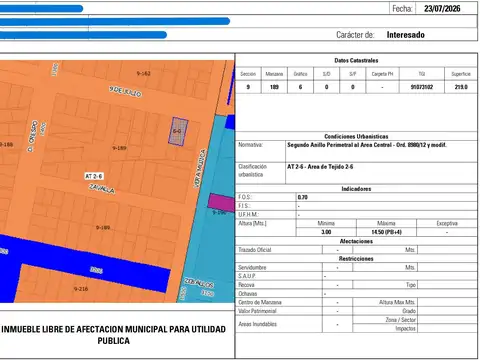Click the Condiciones Urbanísticas heading
Screen dimensions: 480x360
coord(356,136)
